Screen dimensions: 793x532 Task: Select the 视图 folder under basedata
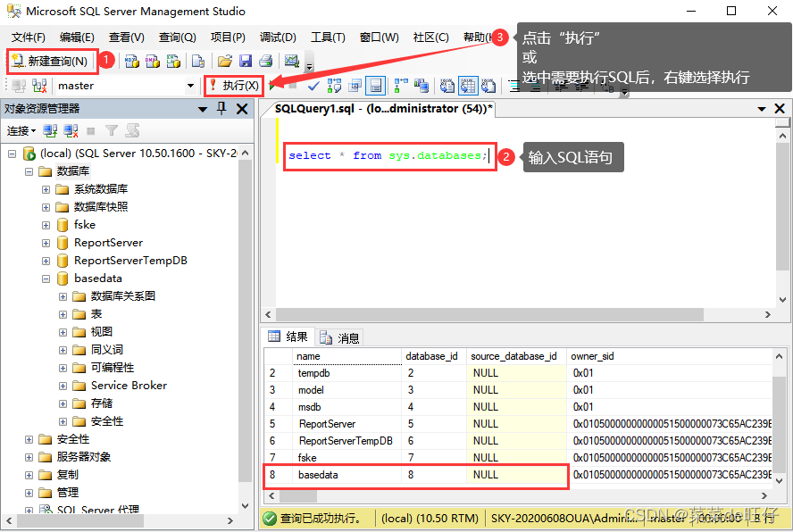(102, 332)
